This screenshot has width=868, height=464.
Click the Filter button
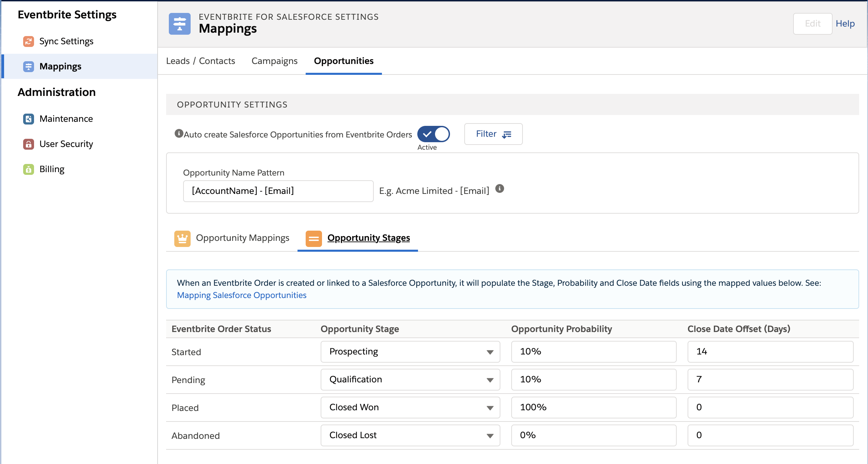pos(493,134)
